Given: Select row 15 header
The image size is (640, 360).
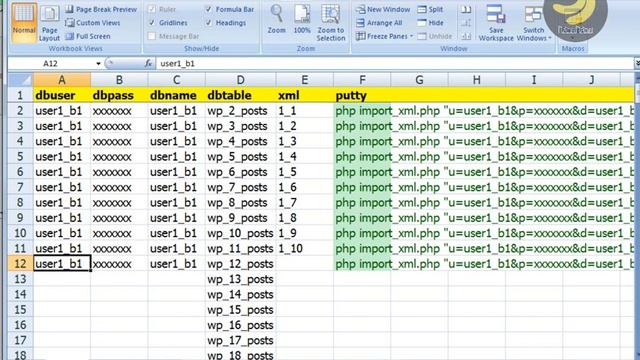Looking at the screenshot, I should click(20, 310).
